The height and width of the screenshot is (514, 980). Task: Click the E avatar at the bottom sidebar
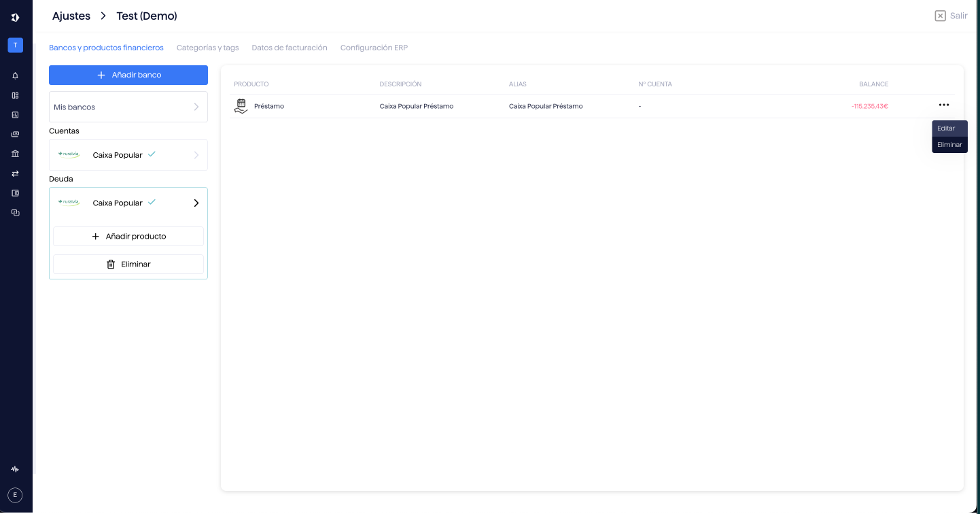coord(15,495)
